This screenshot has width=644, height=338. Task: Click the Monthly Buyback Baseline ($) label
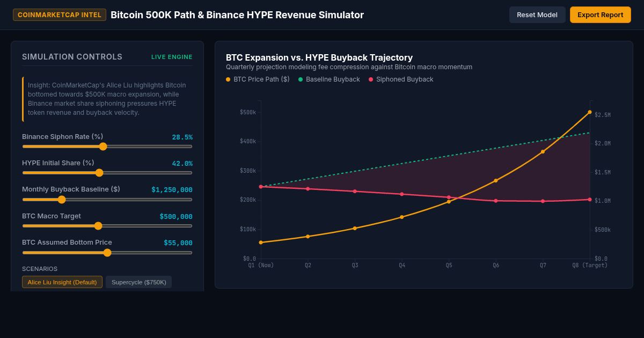click(71, 189)
